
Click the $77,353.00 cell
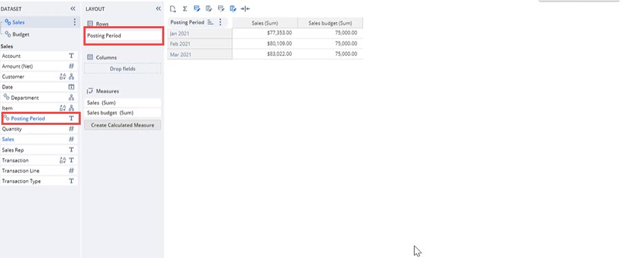point(265,33)
